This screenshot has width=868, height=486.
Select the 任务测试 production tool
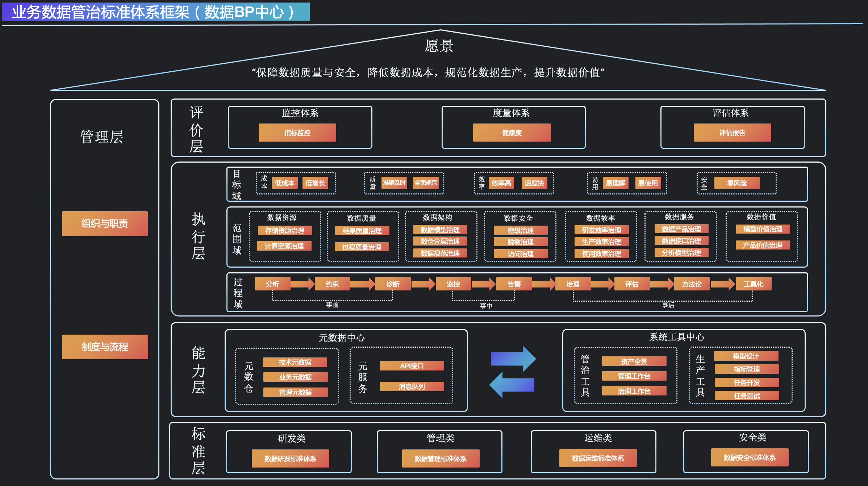(746, 396)
